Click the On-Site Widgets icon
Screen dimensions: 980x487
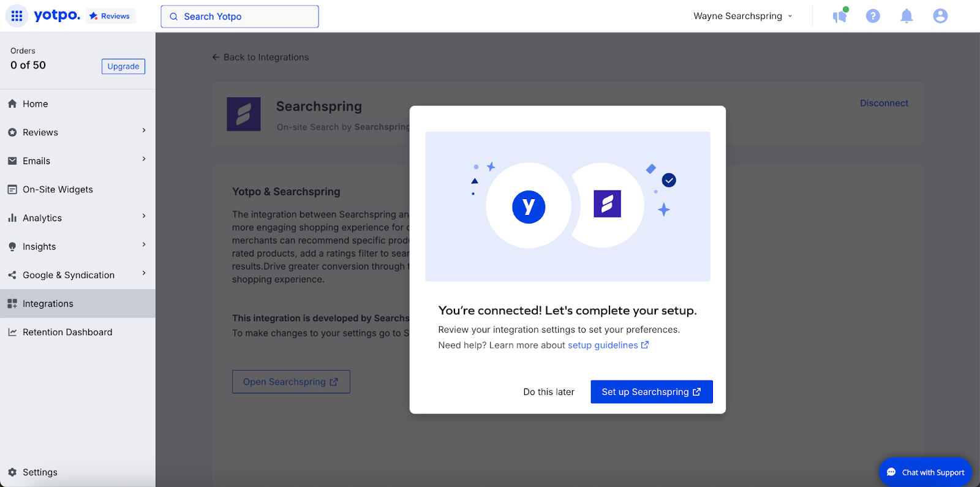pyautogui.click(x=12, y=189)
